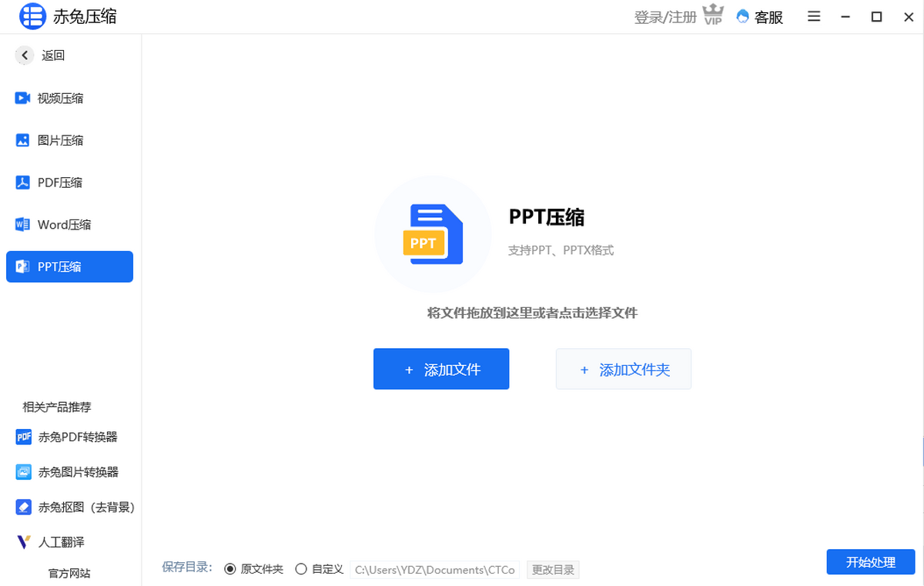Image resolution: width=924 pixels, height=586 pixels.
Task: Select 原文件夹 save location radio
Action: point(229,570)
